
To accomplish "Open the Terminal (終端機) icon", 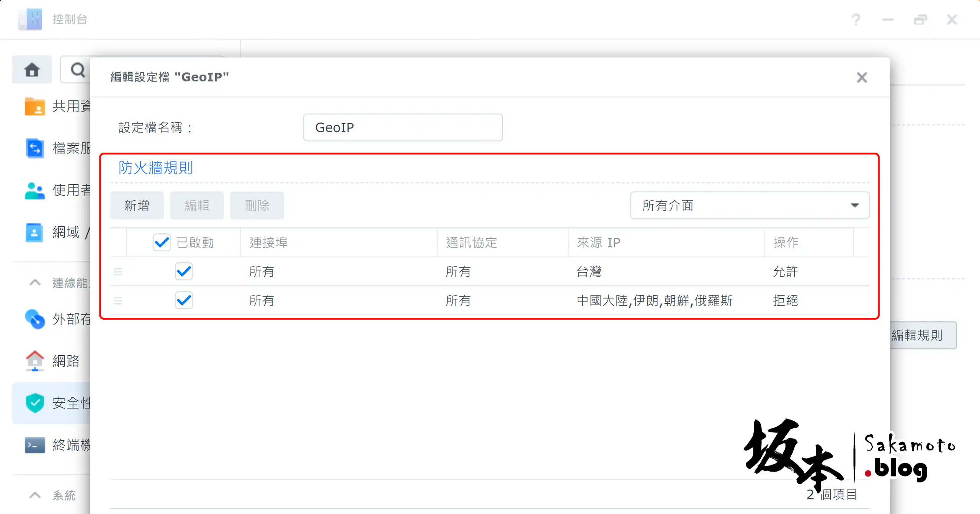I will click(x=34, y=445).
